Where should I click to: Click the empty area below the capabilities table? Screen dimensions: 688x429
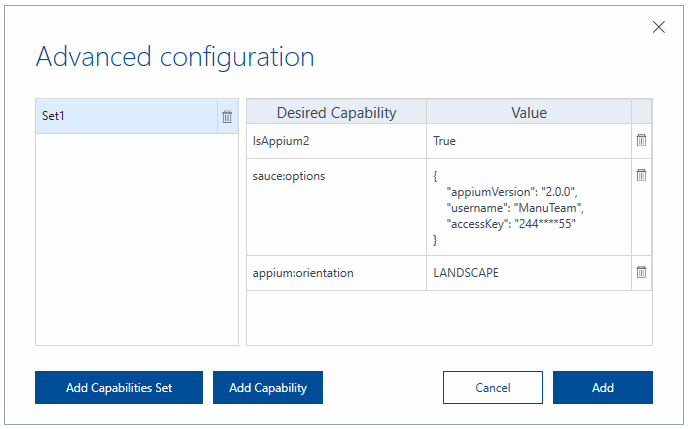448,317
